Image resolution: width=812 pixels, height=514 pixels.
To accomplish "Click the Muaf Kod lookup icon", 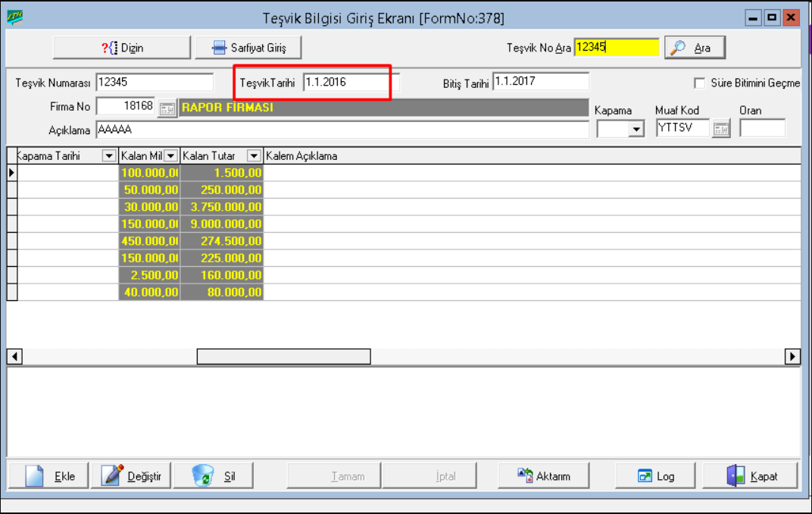I will pyautogui.click(x=722, y=130).
